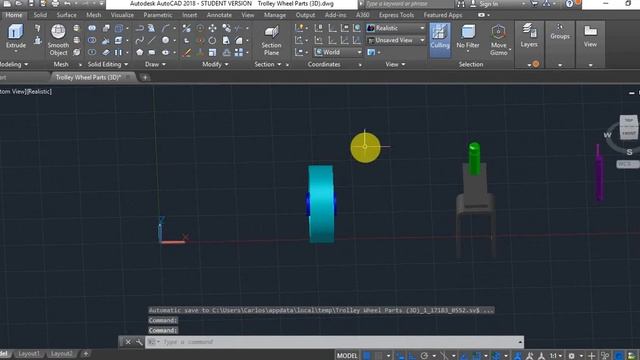Expand the Modify panel

[216, 64]
